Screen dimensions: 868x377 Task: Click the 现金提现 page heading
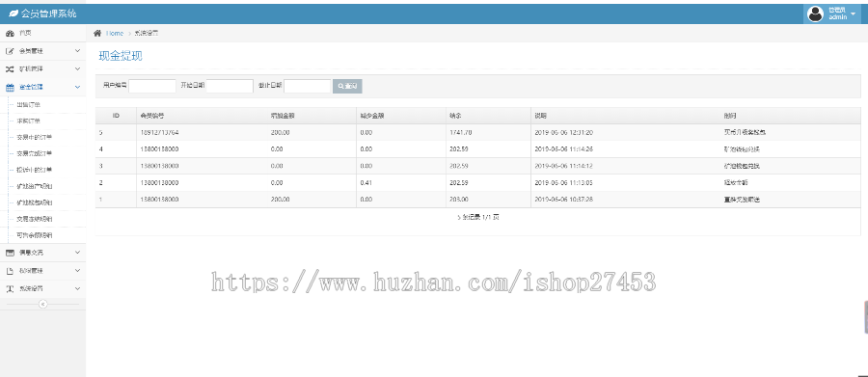pyautogui.click(x=121, y=56)
